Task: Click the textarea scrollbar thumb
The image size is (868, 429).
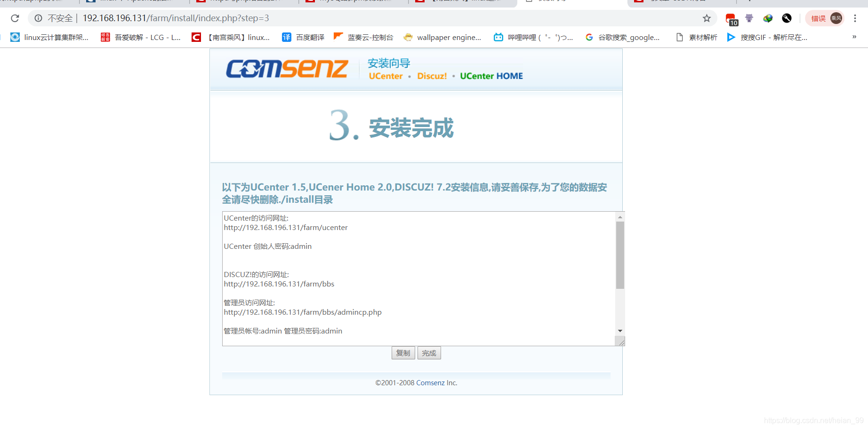Action: tap(620, 255)
